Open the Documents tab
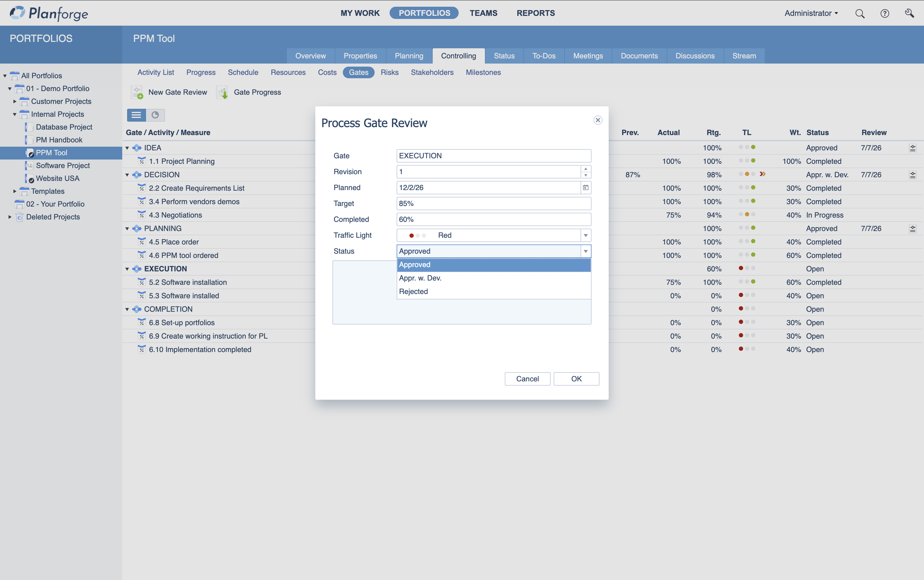The width and height of the screenshot is (924, 580). 639,56
